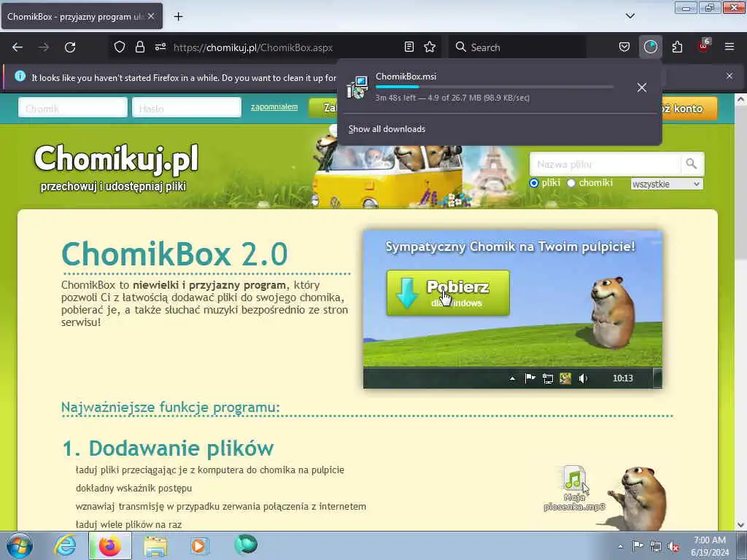The image size is (747, 560).
Task: Bookmark this page with the star icon
Action: pos(430,47)
